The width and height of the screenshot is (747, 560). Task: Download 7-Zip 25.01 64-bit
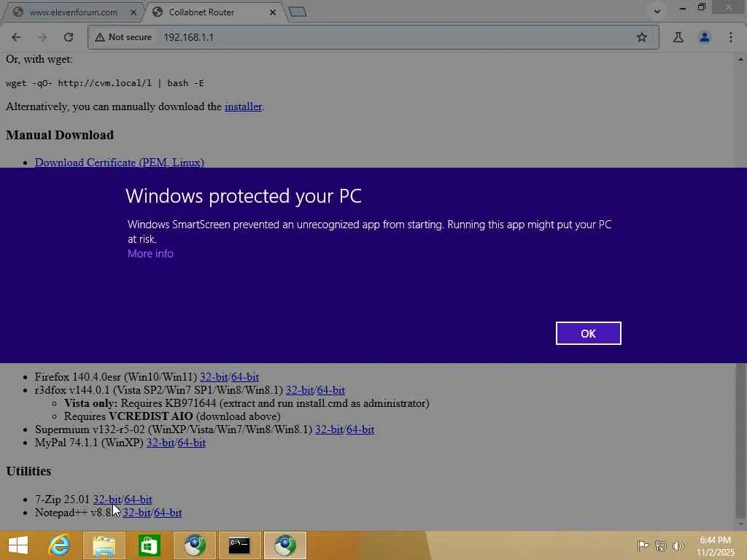point(138,499)
